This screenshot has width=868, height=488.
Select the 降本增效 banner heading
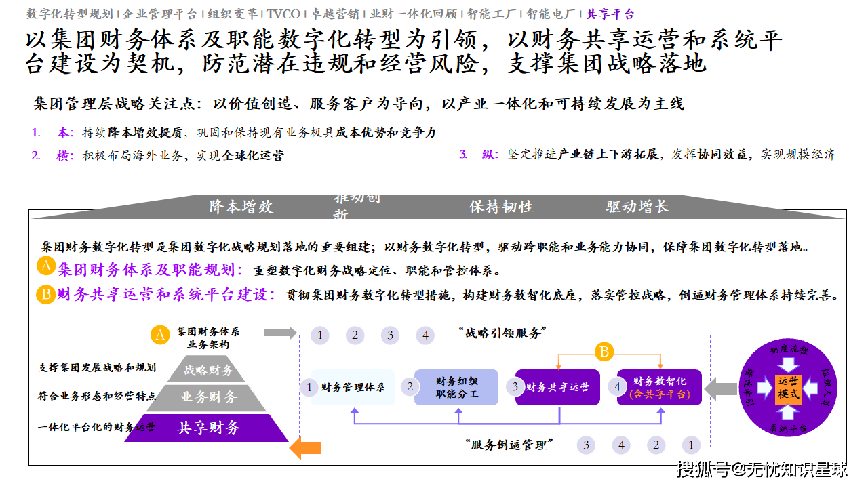click(241, 207)
